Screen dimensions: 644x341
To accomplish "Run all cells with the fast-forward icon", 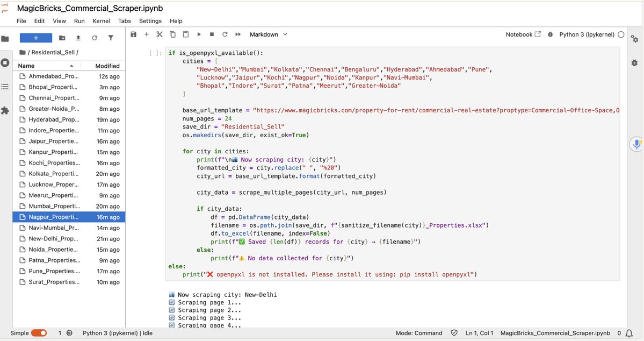I will (x=237, y=34).
